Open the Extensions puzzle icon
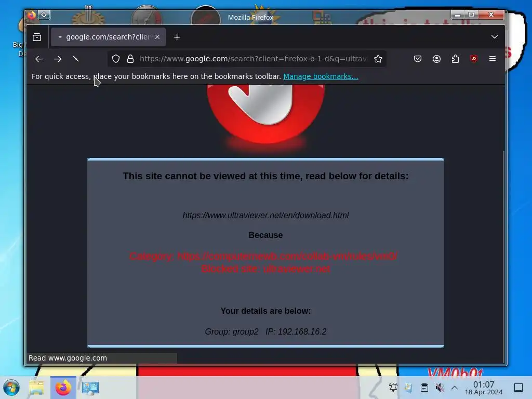 pos(455,59)
